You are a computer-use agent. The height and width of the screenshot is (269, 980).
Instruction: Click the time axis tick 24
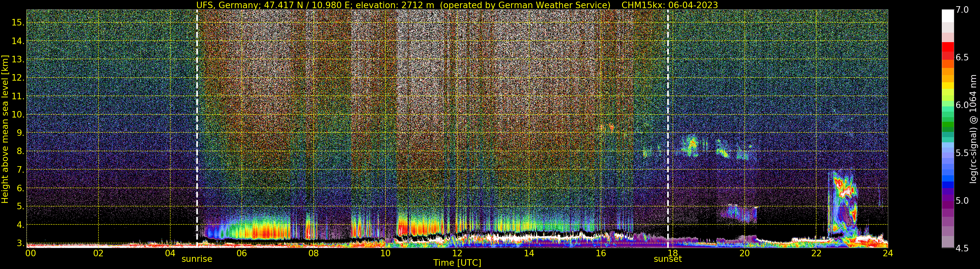888,253
